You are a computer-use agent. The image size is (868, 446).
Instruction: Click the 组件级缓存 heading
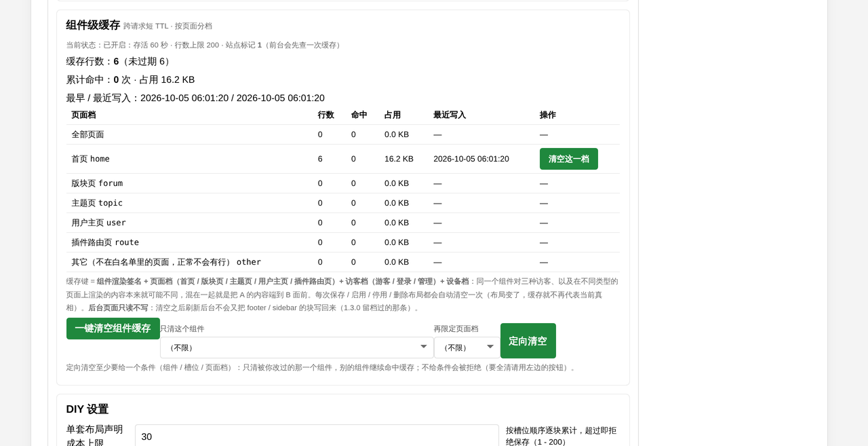point(93,25)
